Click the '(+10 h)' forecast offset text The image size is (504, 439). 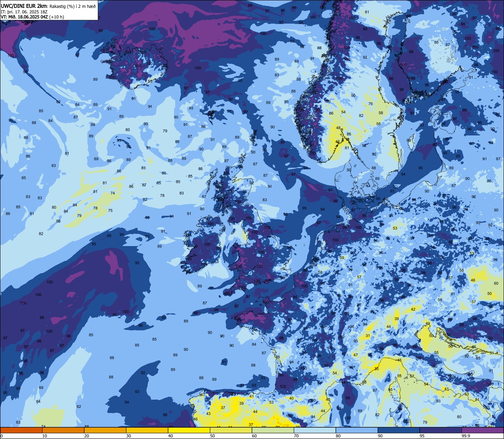[57, 17]
